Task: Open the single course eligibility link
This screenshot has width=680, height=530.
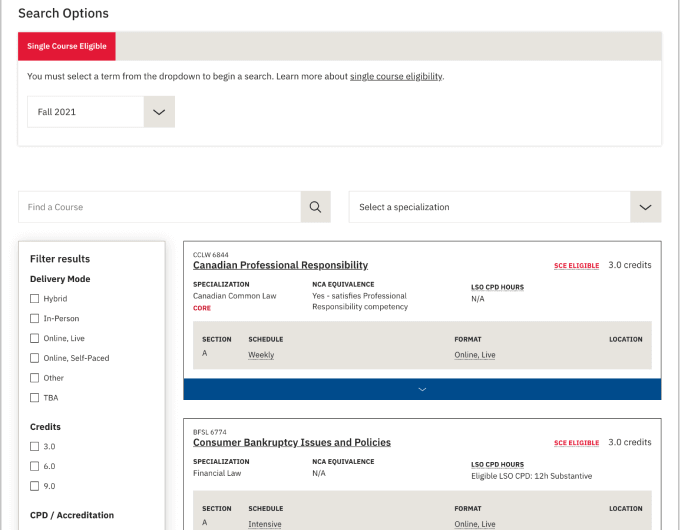Action: (x=396, y=76)
